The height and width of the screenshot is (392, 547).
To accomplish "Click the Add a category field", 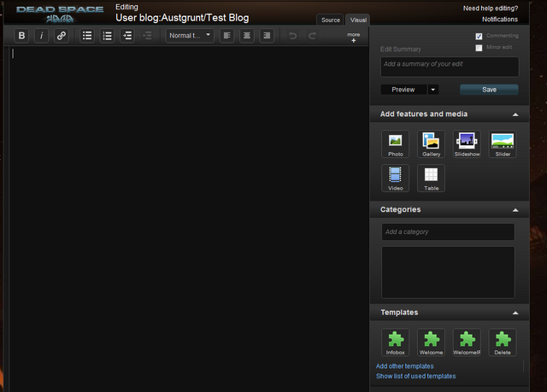I will 448,232.
